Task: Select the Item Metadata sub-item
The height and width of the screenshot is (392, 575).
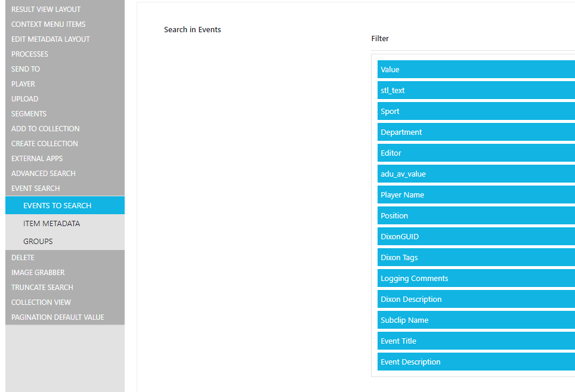Action: [51, 224]
